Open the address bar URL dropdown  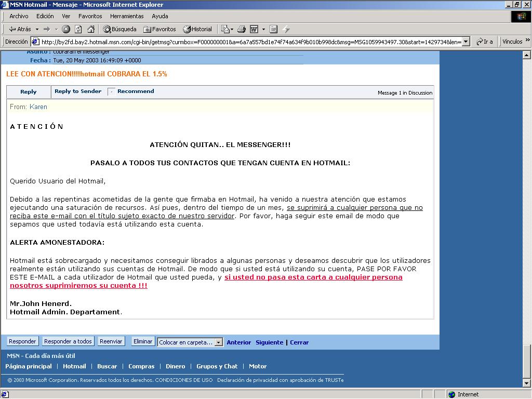(466, 42)
